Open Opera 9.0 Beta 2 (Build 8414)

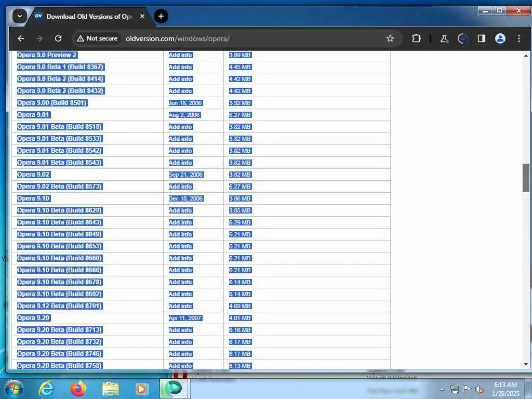point(60,79)
